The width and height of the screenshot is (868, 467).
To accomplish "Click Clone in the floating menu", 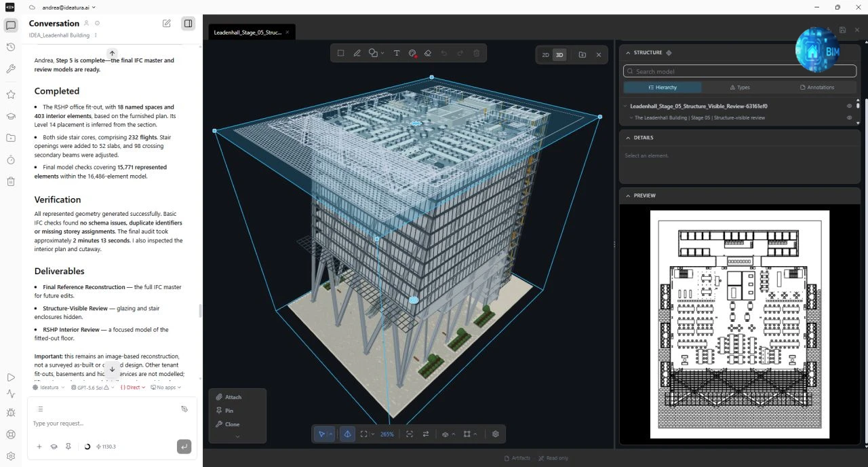I will (228, 424).
